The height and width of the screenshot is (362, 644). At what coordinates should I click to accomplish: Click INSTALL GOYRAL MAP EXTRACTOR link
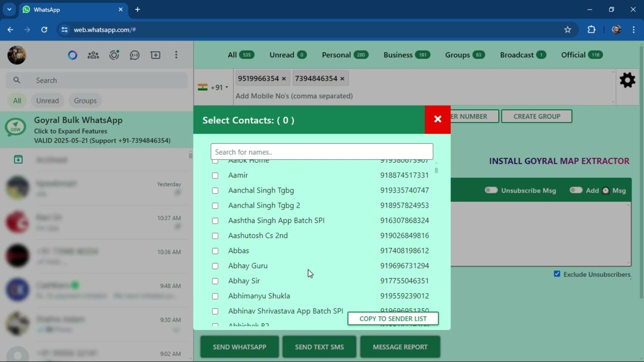[x=559, y=161]
